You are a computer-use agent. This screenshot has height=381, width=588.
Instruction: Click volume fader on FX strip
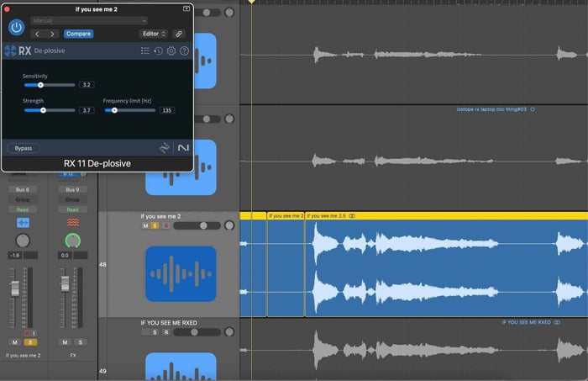point(65,283)
